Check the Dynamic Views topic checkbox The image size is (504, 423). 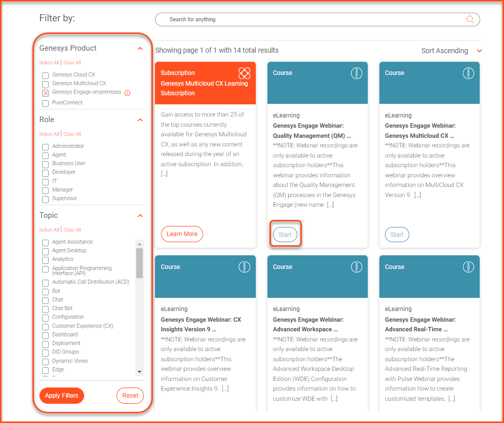click(45, 362)
